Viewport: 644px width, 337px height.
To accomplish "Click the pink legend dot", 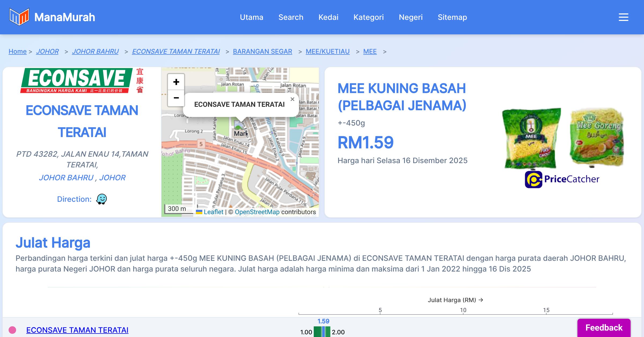I will 12,330.
